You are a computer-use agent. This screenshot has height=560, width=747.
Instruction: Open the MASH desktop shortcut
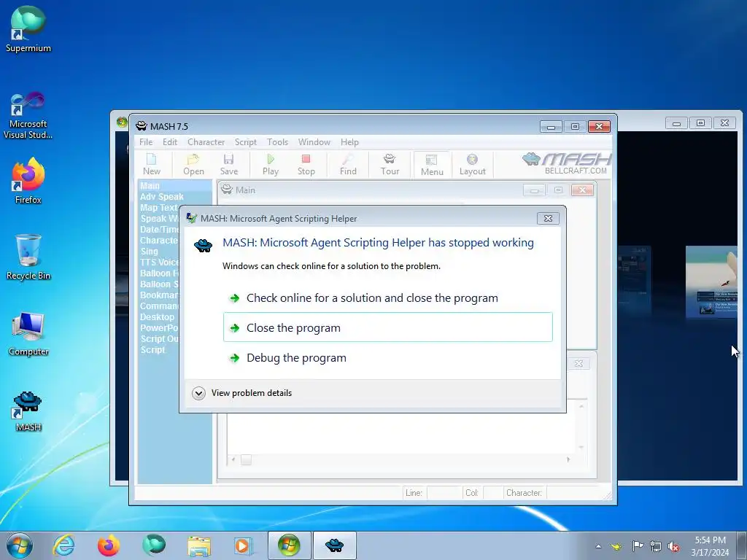(28, 411)
